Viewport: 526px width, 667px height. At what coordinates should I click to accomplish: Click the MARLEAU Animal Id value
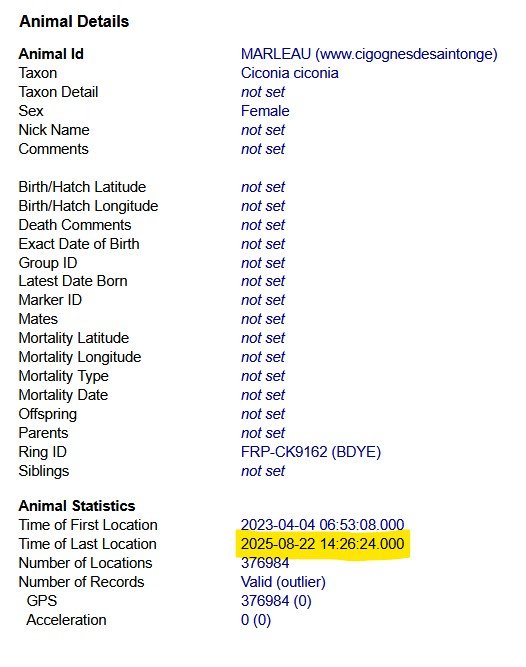[369, 54]
